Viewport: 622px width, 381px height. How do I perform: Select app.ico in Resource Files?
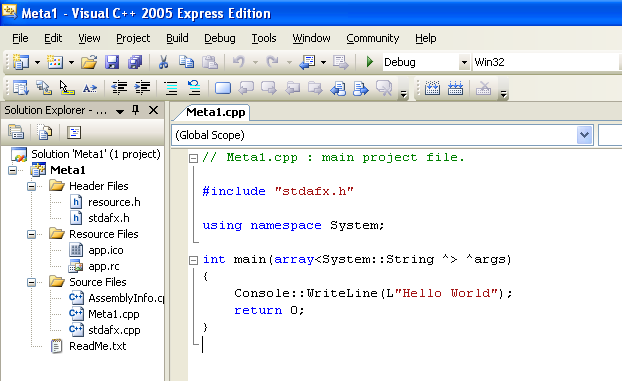106,250
